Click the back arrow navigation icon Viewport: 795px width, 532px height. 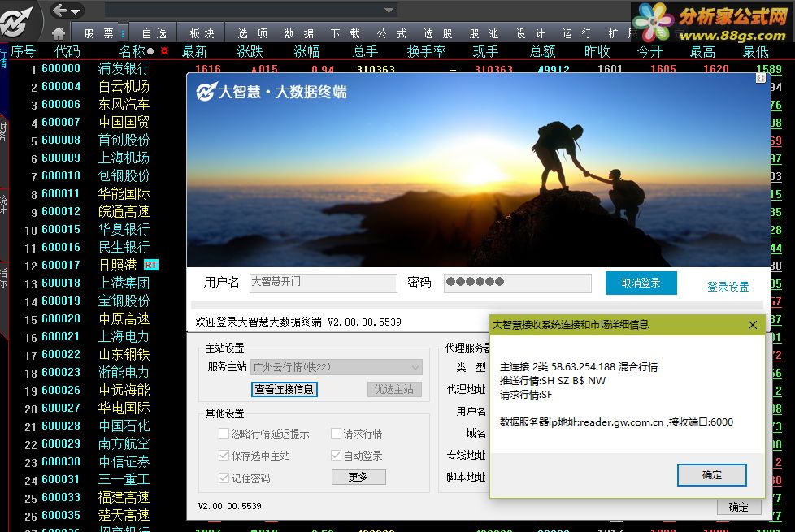point(60,10)
